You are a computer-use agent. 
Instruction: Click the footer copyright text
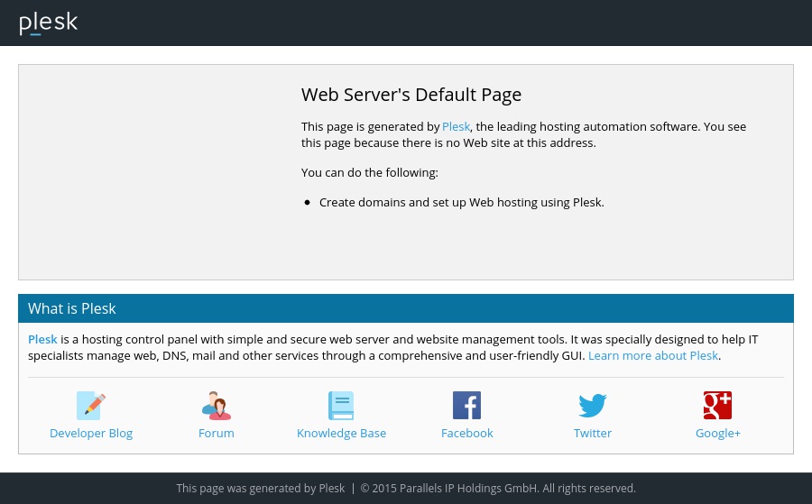[498, 489]
